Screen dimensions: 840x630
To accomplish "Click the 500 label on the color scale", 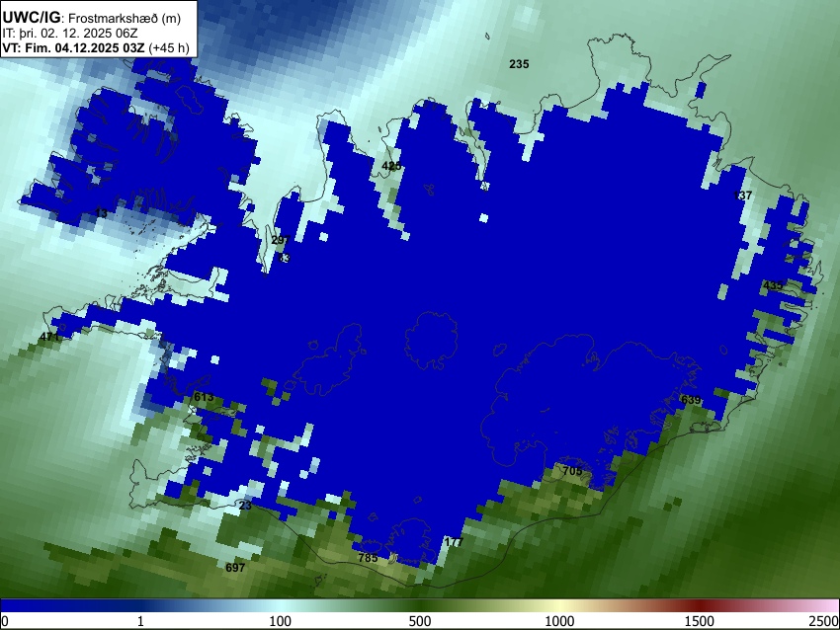I will click(x=420, y=621).
